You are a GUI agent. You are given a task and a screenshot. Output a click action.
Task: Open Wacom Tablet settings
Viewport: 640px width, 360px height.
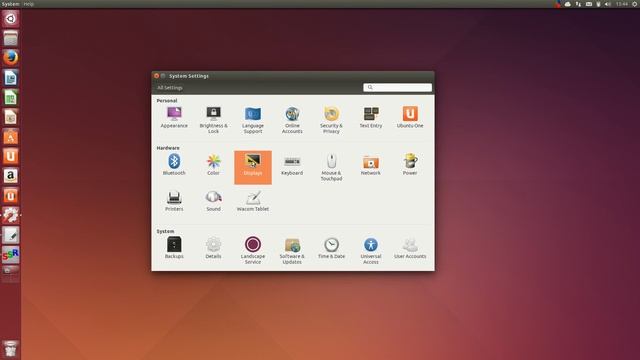coord(253,201)
